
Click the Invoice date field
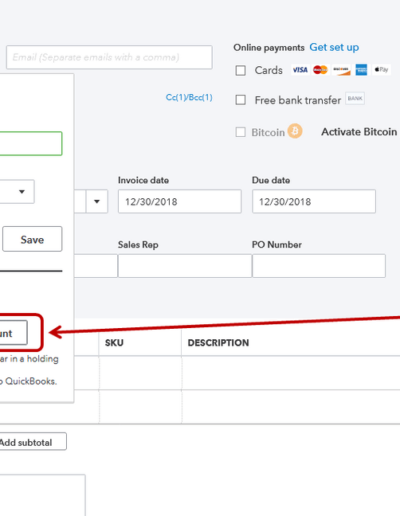click(180, 201)
